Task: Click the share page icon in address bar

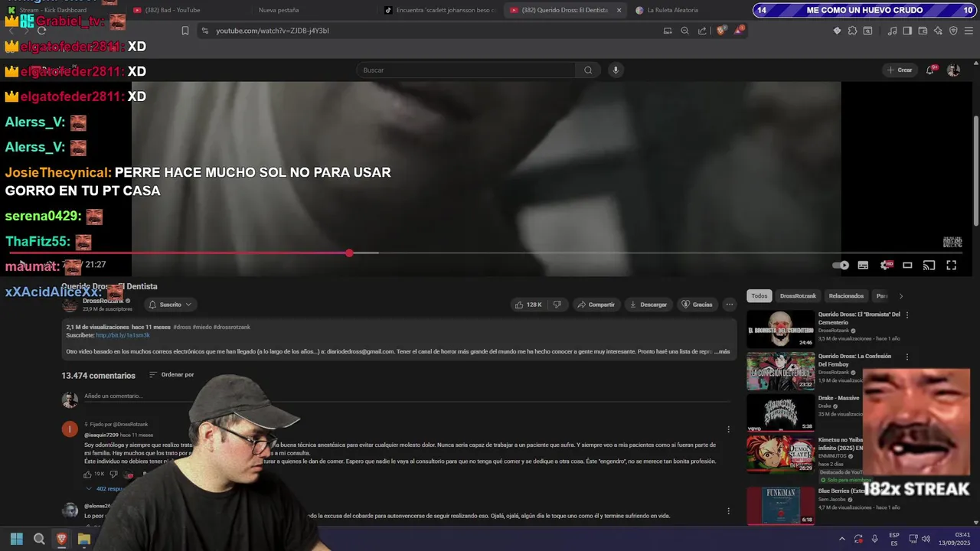Action: point(702,31)
